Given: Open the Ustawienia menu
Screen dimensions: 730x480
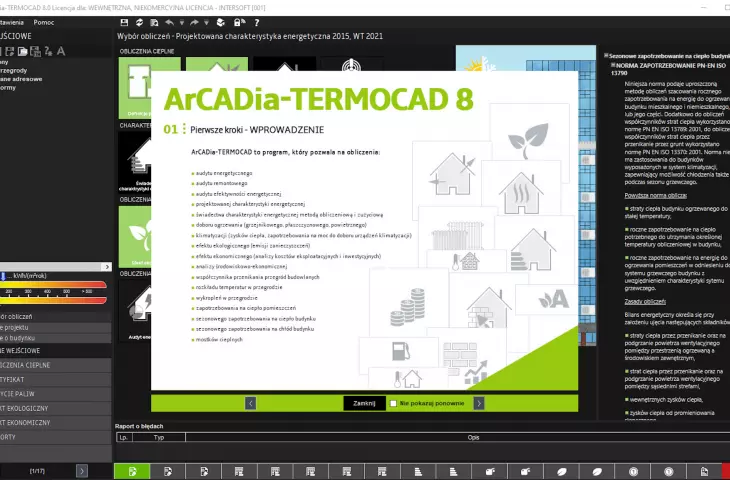Looking at the screenshot, I should pyautogui.click(x=10, y=22).
